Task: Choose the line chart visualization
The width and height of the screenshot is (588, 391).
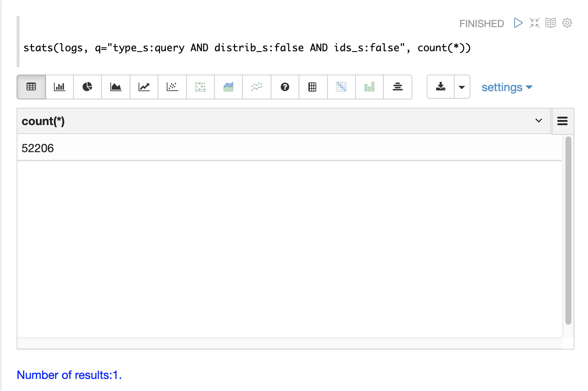Action: coord(144,87)
